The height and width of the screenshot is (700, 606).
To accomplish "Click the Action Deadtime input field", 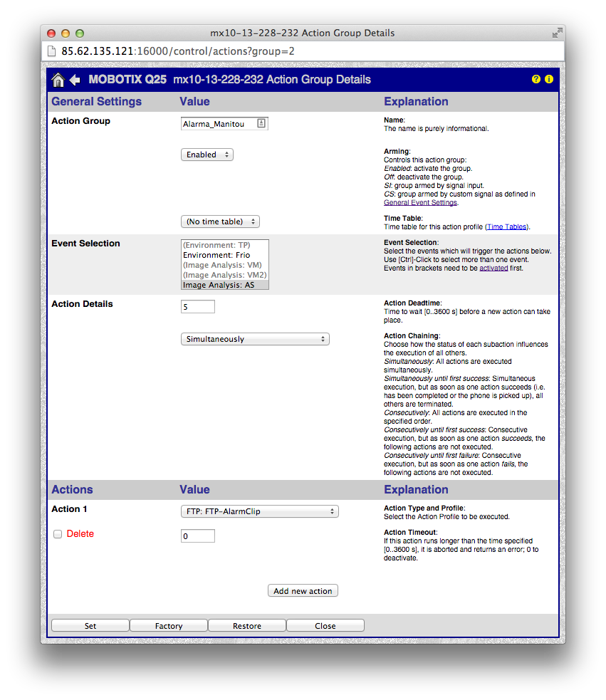I will point(198,307).
